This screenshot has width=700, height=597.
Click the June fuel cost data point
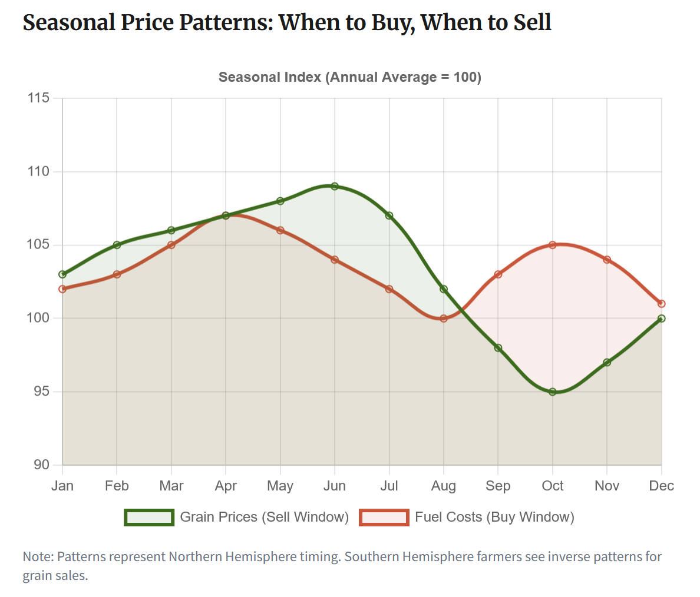(335, 260)
